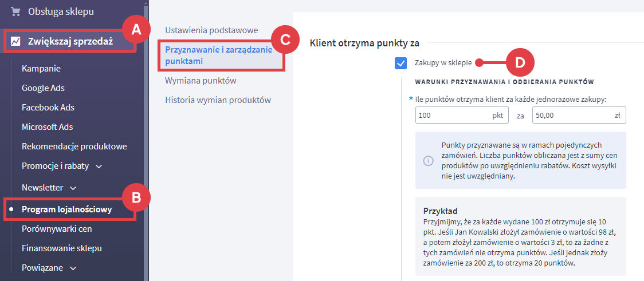Open Facebook Ads in the sidebar
Screen dimensions: 644x281
(x=48, y=108)
